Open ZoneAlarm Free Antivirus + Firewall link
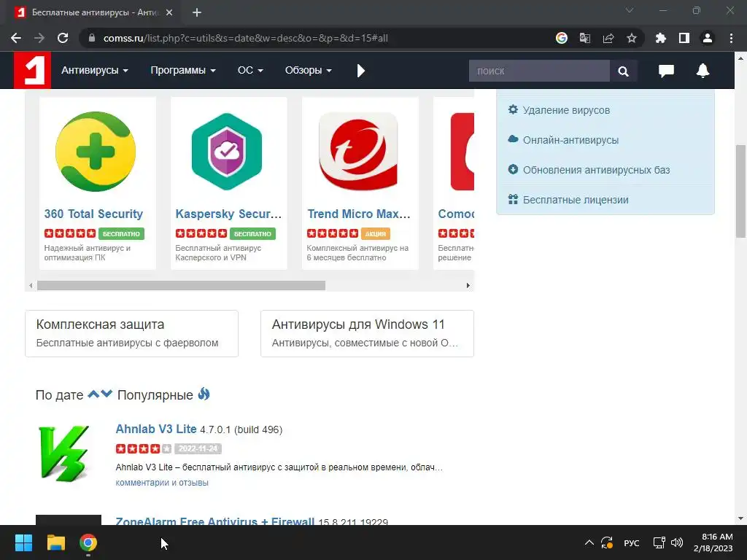 215,521
